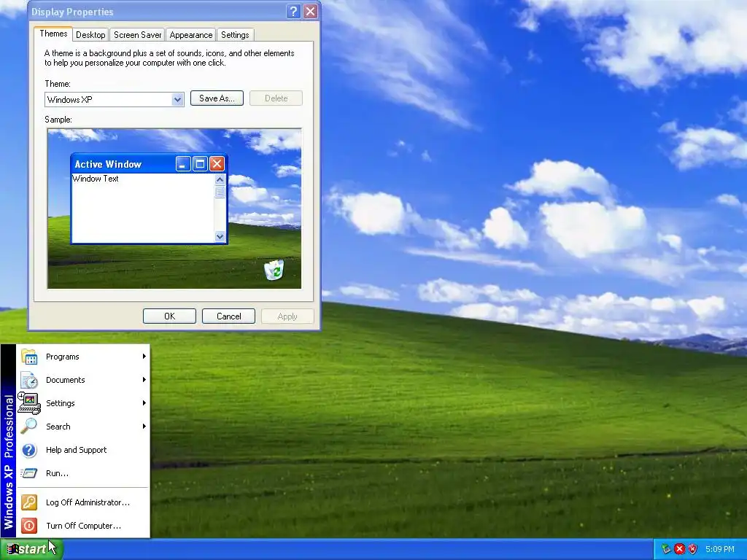The image size is (747, 560).
Task: Click the green start button
Action: (31, 549)
